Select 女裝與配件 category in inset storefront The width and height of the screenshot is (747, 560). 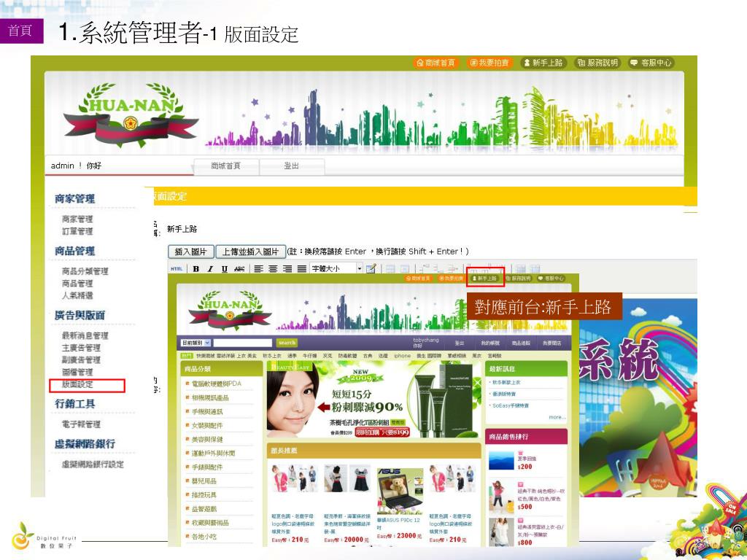point(206,425)
